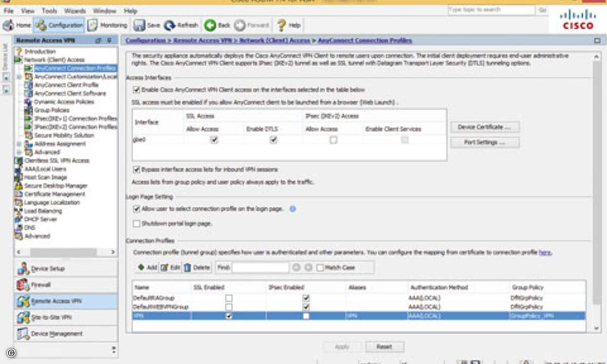This screenshot has width=607, height=364.
Task: Float the Remote Access VPN navigation pane
Action: 98,40
